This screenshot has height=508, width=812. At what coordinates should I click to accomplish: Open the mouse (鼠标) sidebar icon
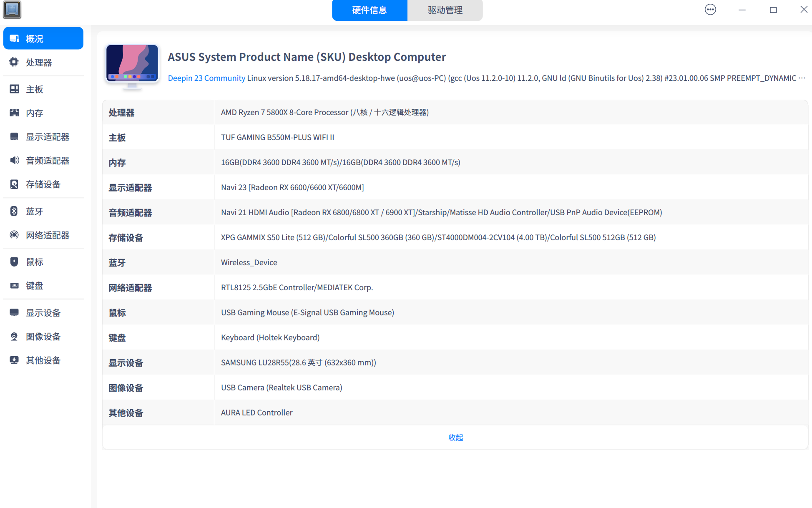[x=14, y=262]
